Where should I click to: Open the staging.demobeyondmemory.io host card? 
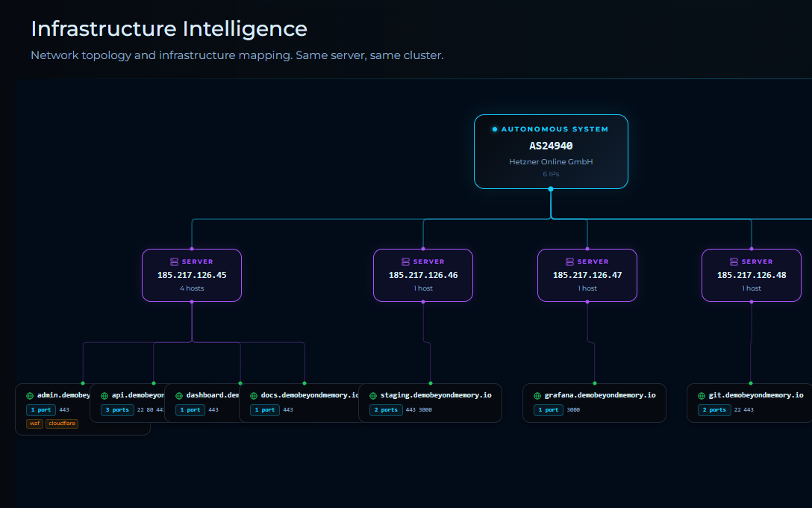(431, 403)
